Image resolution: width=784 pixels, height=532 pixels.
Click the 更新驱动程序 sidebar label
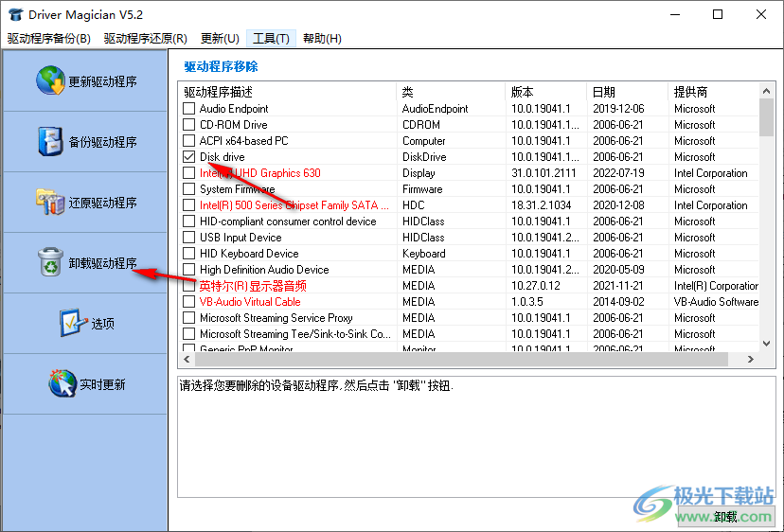click(x=102, y=81)
